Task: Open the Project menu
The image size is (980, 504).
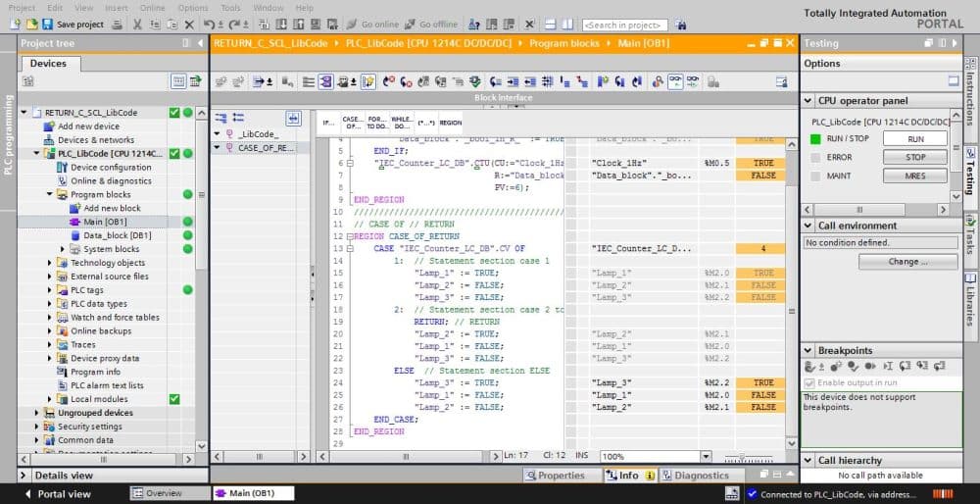Action: click(22, 8)
